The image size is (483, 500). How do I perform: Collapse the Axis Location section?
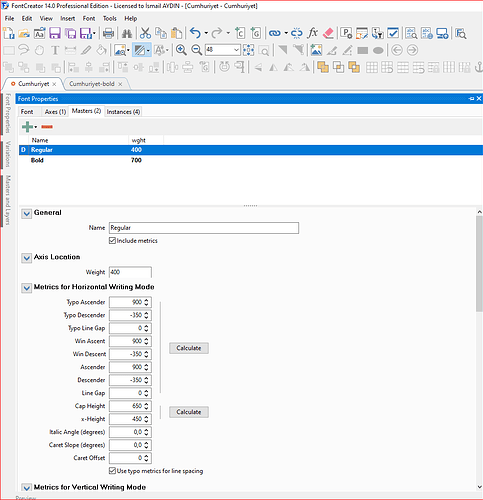pos(27,258)
